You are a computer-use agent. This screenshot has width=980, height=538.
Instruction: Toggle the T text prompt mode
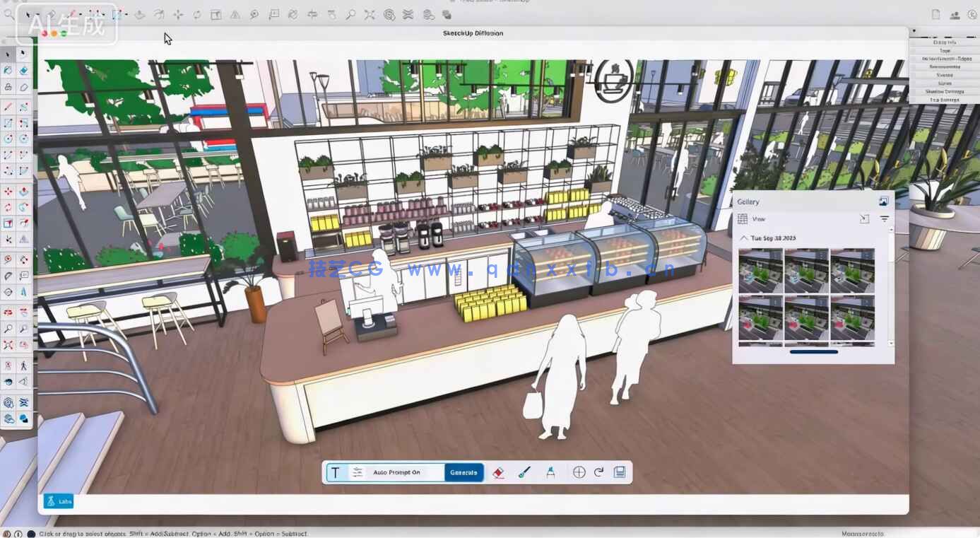point(336,472)
